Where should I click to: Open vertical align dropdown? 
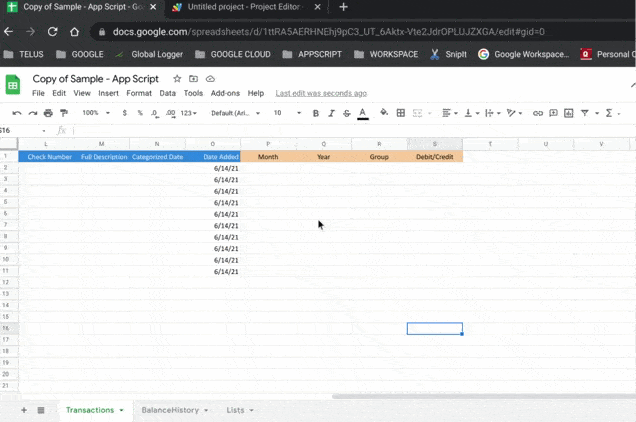[x=472, y=113]
